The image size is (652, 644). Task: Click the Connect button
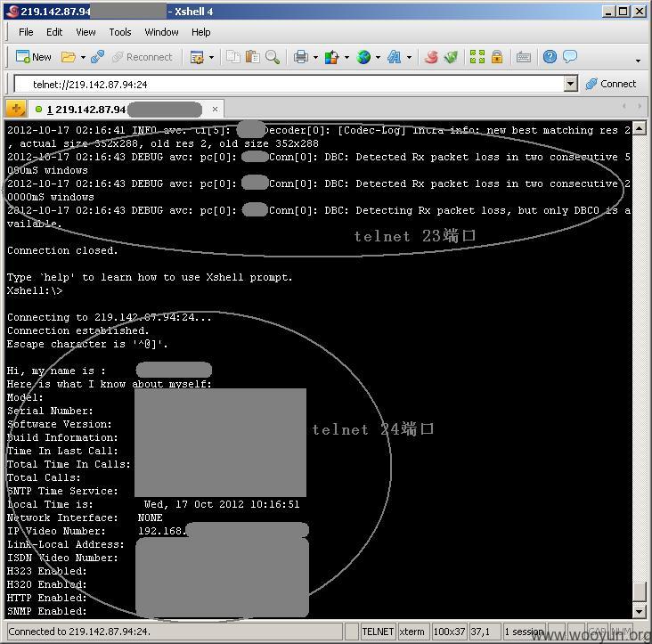611,84
